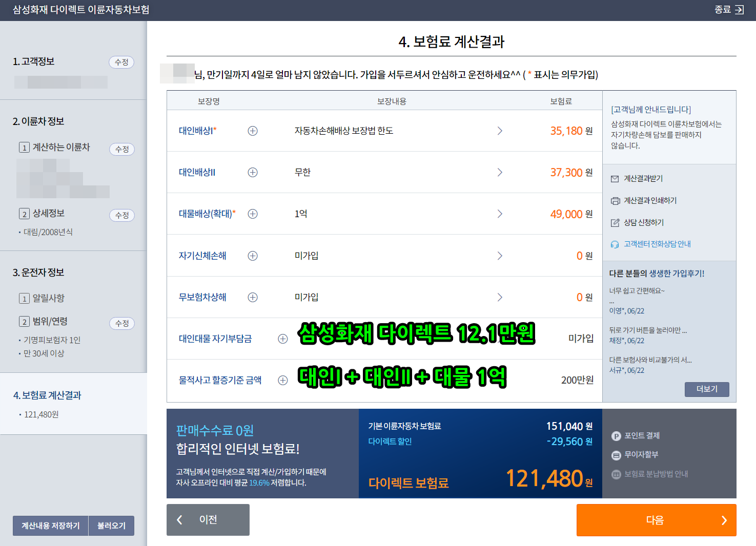
Task: Edit 고객정보 with 수정 button
Action: 121,62
